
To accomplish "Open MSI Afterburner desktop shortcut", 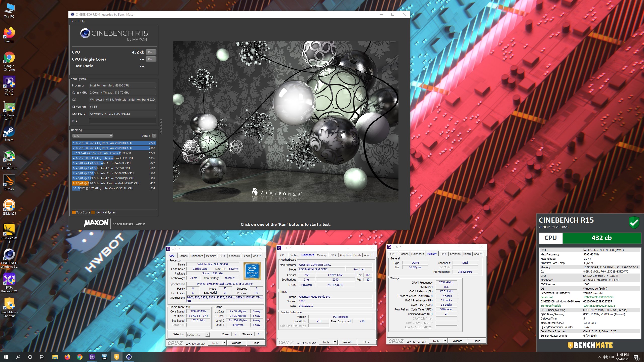I will [9, 160].
